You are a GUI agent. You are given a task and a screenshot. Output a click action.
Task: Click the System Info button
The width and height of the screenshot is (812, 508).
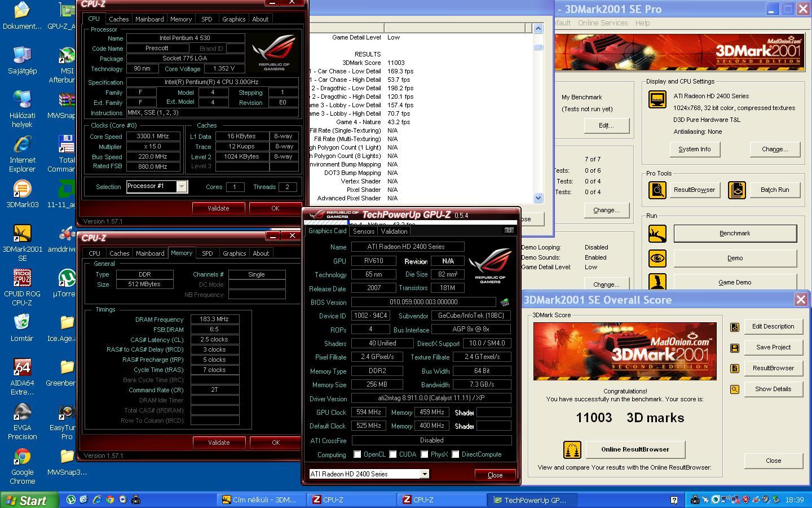click(694, 150)
